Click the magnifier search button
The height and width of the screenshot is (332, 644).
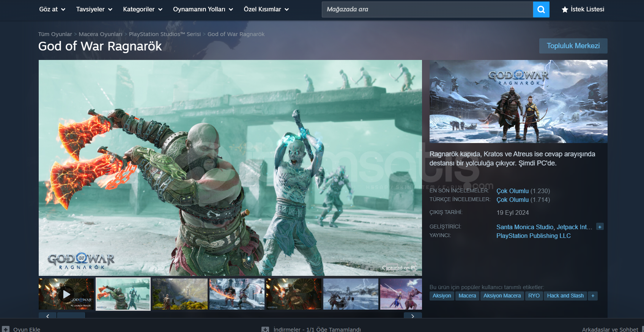coord(541,9)
